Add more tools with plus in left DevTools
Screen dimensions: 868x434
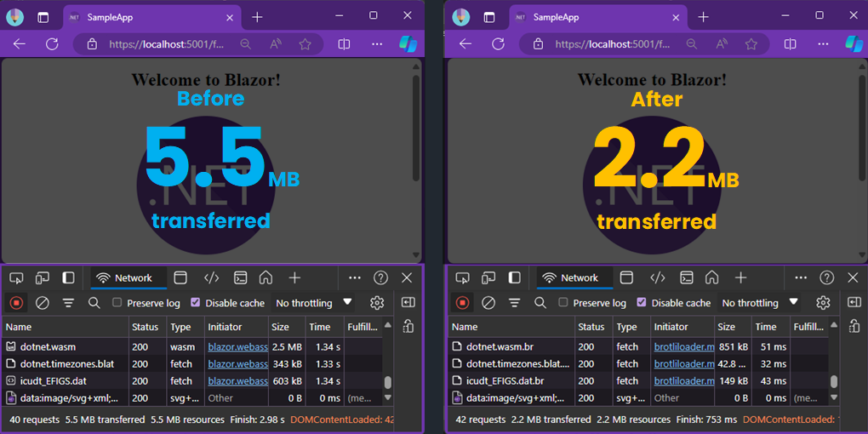coord(294,278)
